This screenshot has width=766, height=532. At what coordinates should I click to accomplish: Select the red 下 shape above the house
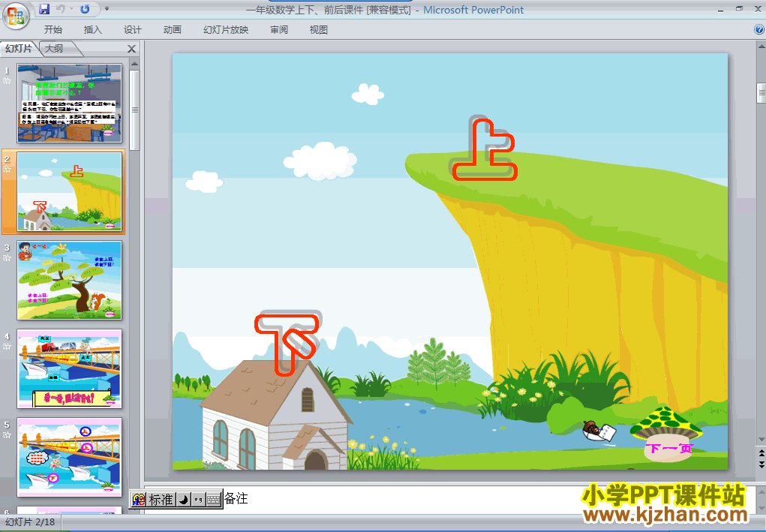(287, 344)
